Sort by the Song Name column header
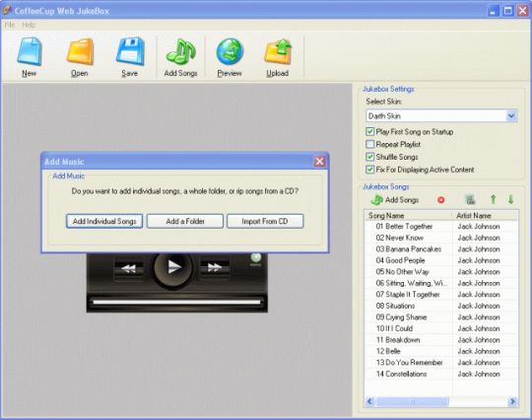Screen dimensions: 532x420 click(x=408, y=216)
